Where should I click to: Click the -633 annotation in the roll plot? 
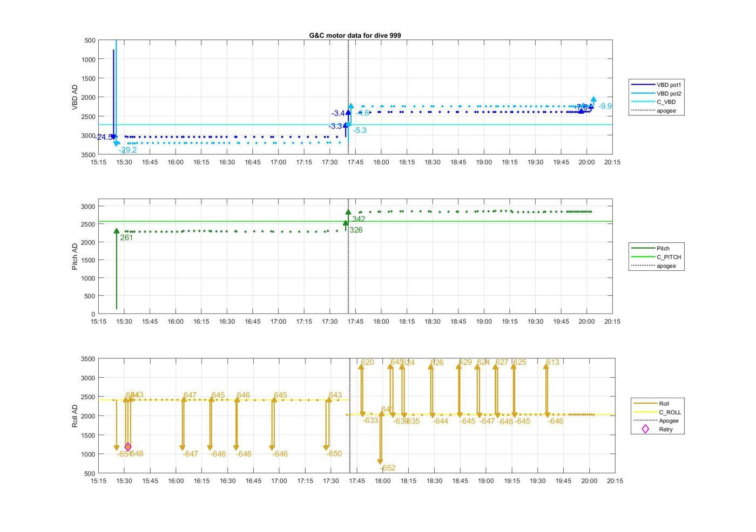click(x=370, y=420)
